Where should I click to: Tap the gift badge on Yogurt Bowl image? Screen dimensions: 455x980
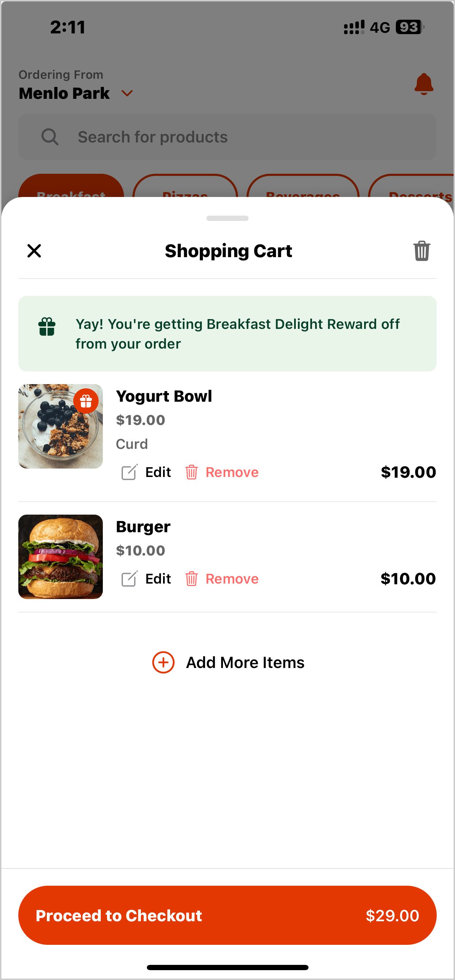click(86, 401)
